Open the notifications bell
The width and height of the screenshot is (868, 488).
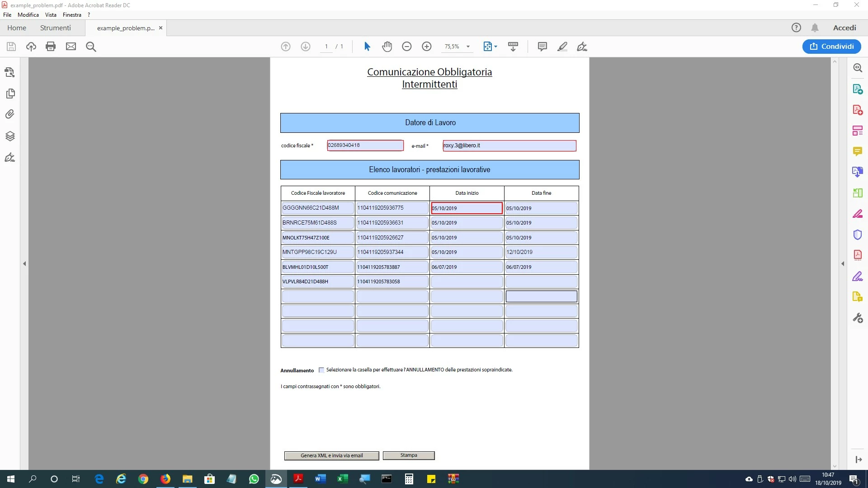click(x=815, y=28)
